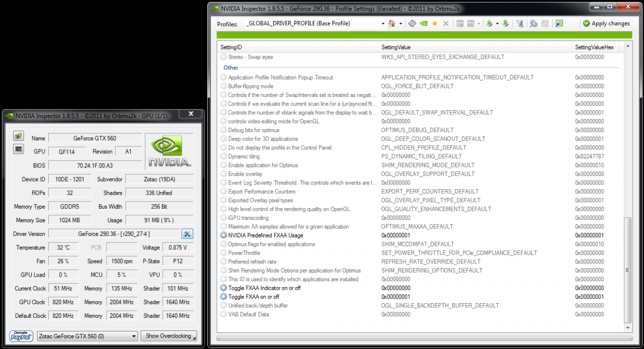The width and height of the screenshot is (644, 349).
Task: Click the grey X delete profile icon
Action: coord(446,24)
